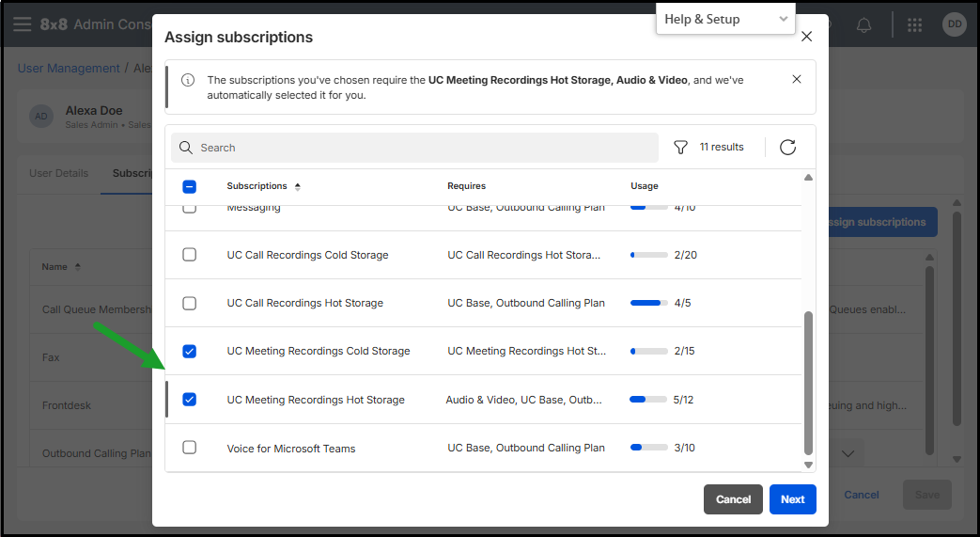Uncheck UC Meeting Recordings Cold Storage
The image size is (980, 537).
[x=190, y=351]
